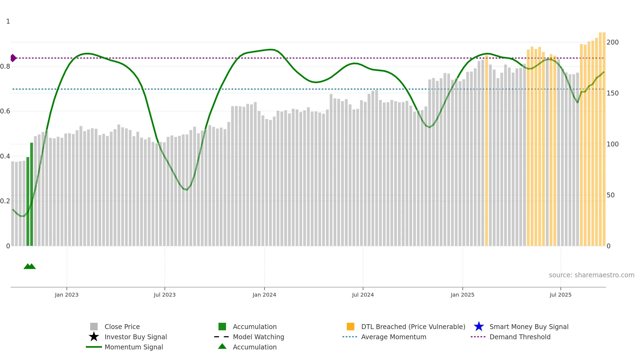The image size is (644, 362).
Task: Click the 200 value on right axis
Action: 613,42
